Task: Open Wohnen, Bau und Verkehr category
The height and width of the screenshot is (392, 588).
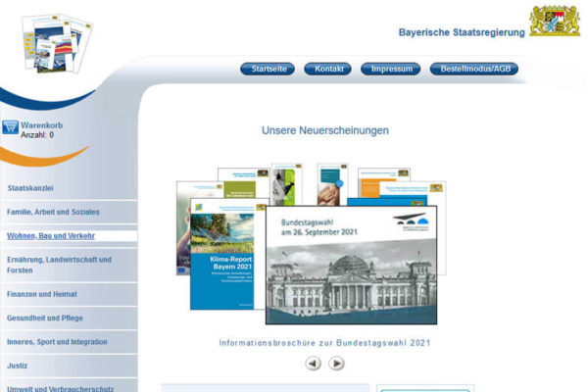Action: tap(51, 236)
